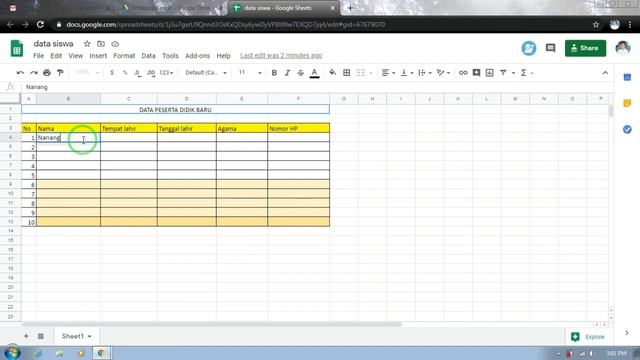640x360 pixels.
Task: Decrease decimal places icon
Action: [x=138, y=73]
